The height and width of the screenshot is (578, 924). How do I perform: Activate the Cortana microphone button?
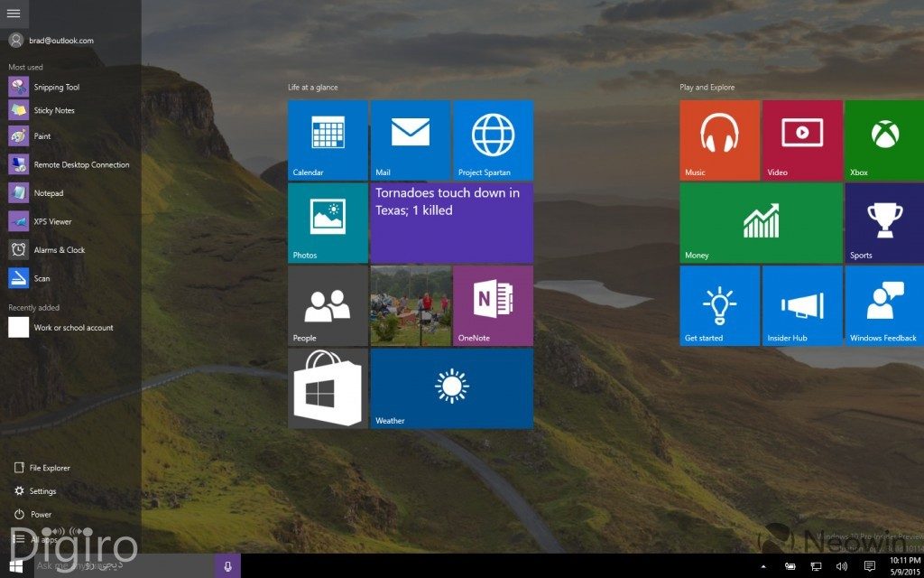pos(228,566)
